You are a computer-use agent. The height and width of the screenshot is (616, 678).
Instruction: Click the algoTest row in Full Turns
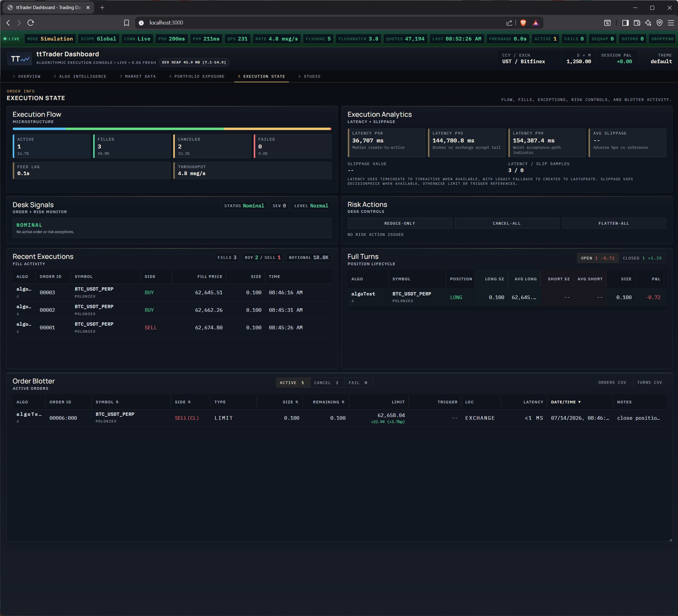click(x=507, y=297)
